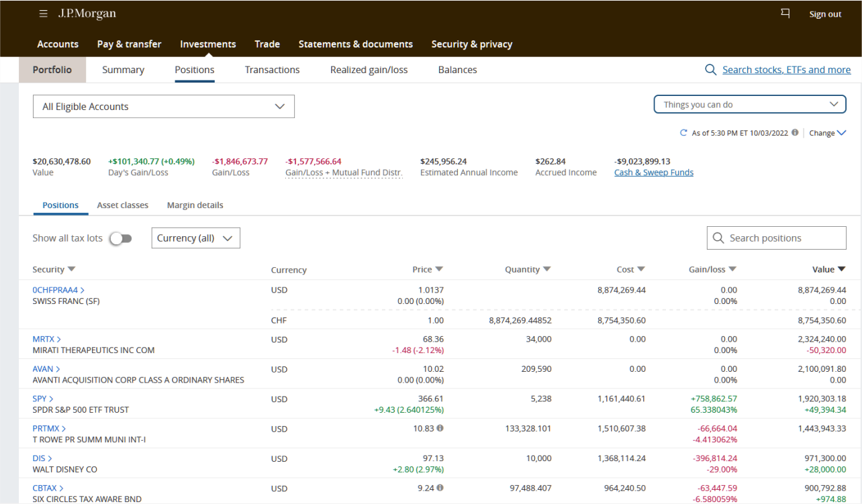Screen dimensions: 862x504
Task: Switch to Asset classes sub-tab
Action: click(123, 205)
